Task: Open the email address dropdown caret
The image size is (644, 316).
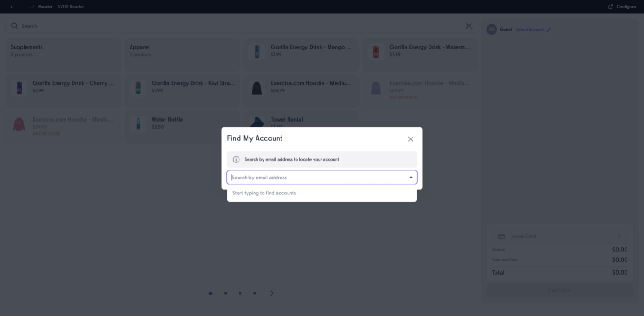Action: click(410, 178)
